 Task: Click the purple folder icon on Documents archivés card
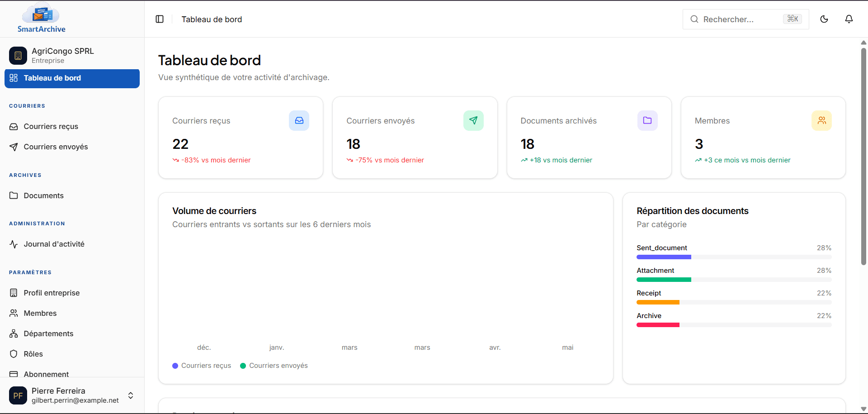pos(647,120)
